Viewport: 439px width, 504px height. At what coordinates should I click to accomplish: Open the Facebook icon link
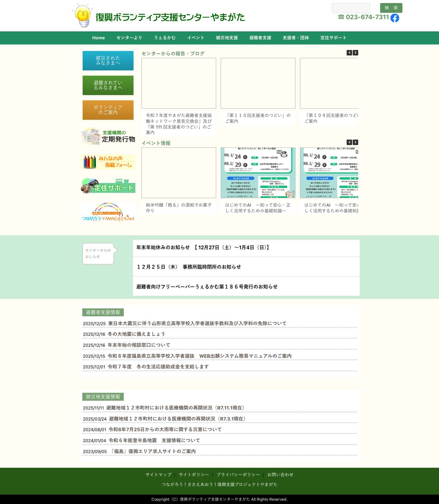[394, 18]
